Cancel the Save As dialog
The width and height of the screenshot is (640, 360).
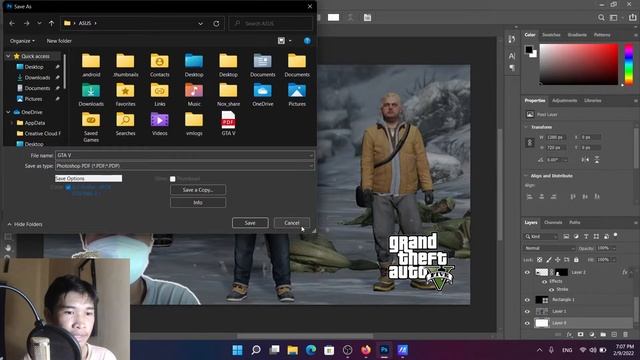pyautogui.click(x=291, y=223)
